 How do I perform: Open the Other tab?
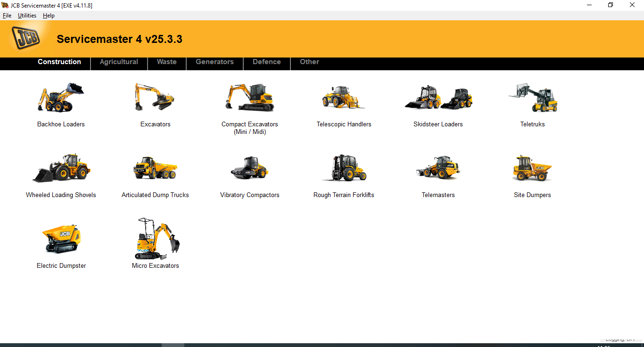point(310,62)
